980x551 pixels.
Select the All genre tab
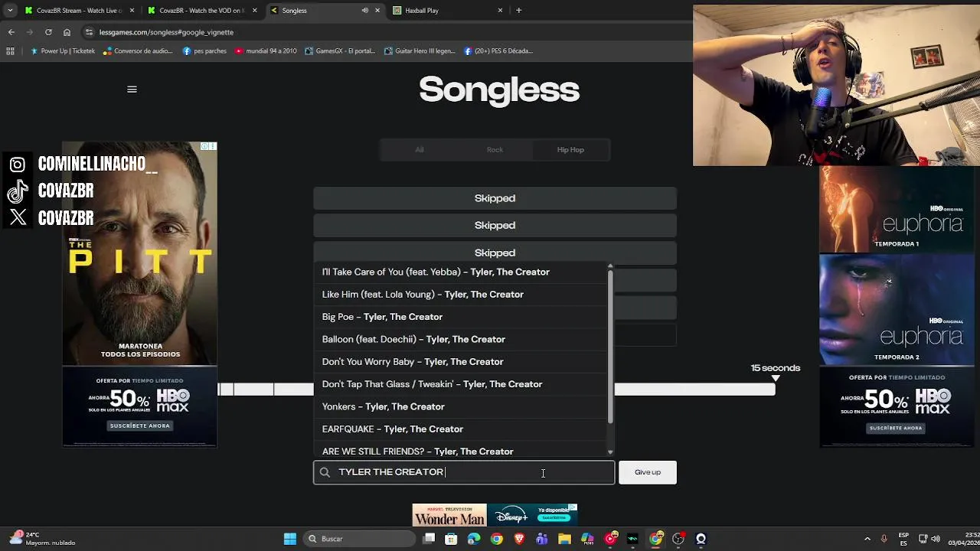tap(419, 150)
